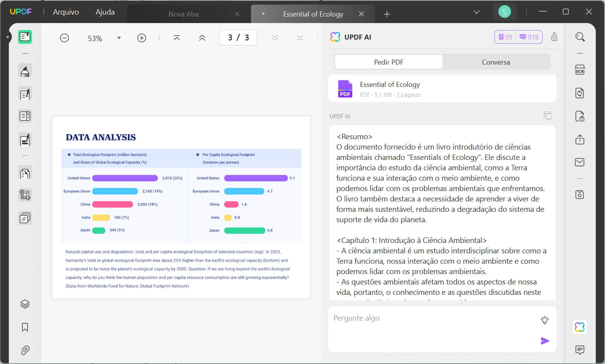The height and width of the screenshot is (364, 605).
Task: Close the Essential of Ecology tab
Action: coord(361,14)
